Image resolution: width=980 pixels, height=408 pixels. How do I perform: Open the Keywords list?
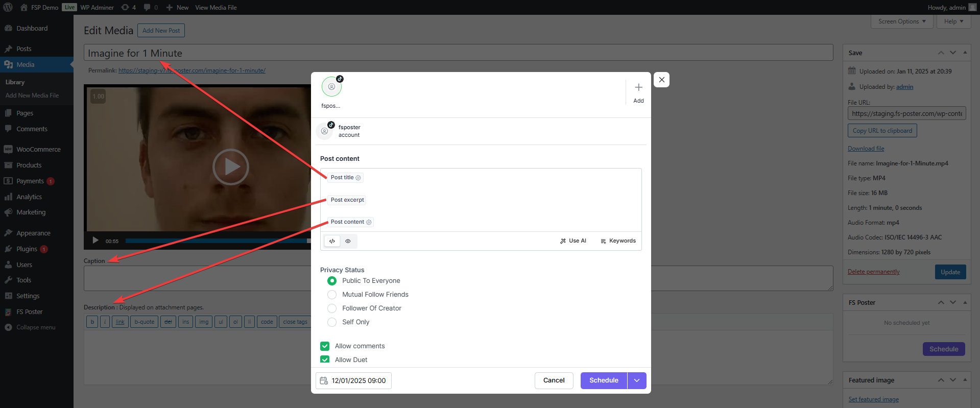618,241
